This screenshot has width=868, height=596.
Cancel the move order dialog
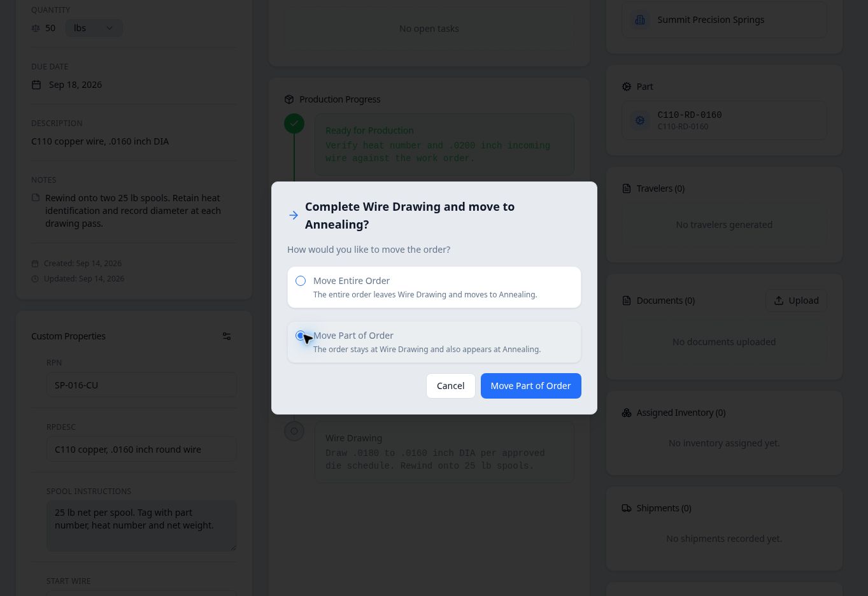pos(450,386)
